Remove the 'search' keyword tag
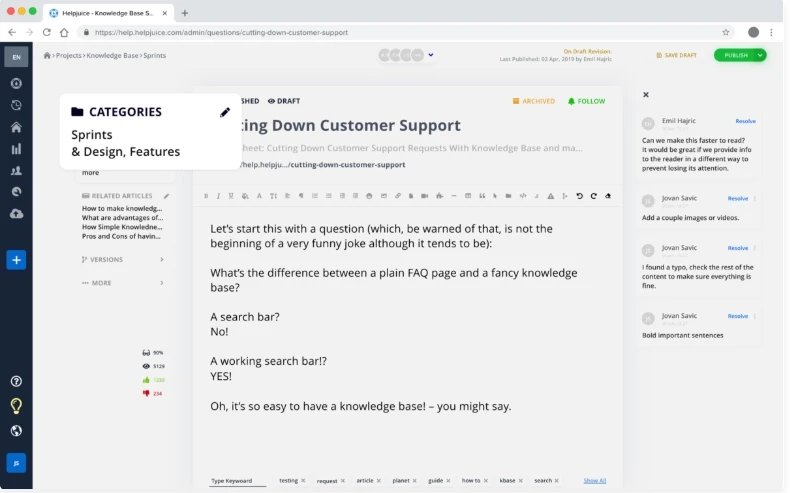790x493 pixels. click(557, 481)
